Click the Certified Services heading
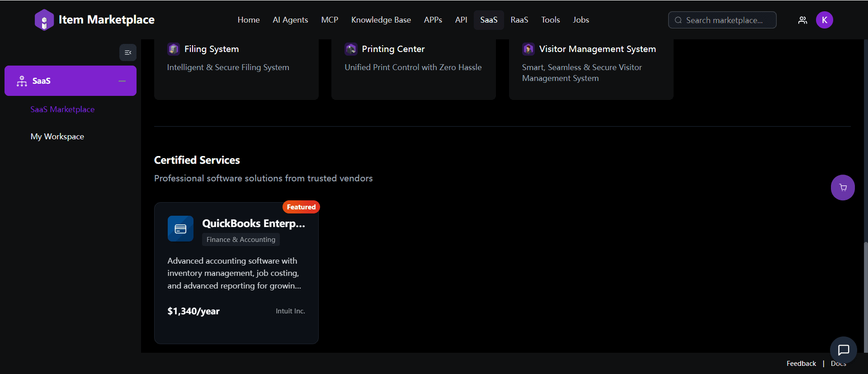This screenshot has height=374, width=868. tap(197, 160)
